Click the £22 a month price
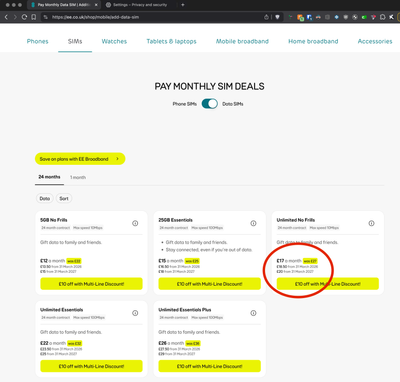The width and height of the screenshot is (400, 382). (53, 343)
